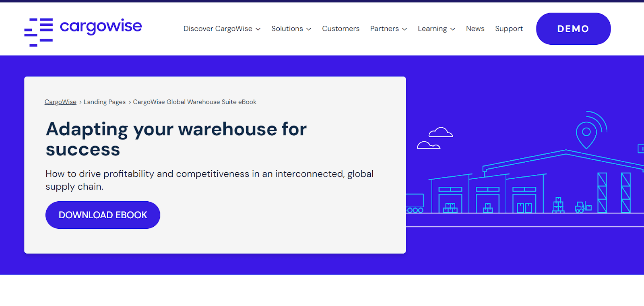This screenshot has height=306, width=644.
Task: Expand the chevron next to Solutions
Action: [309, 29]
